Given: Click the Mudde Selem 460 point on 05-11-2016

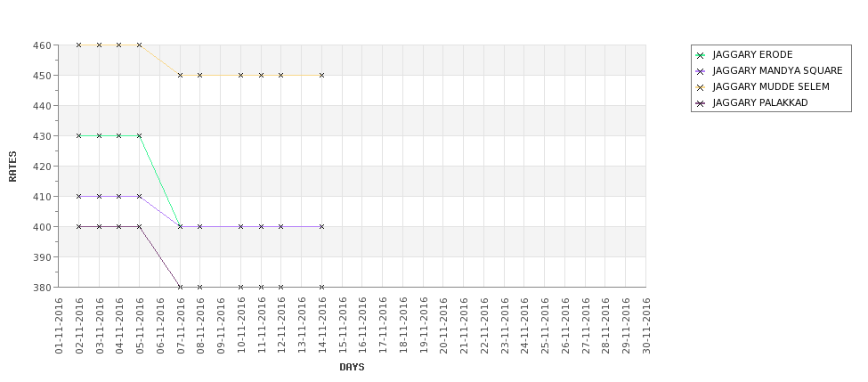Looking at the screenshot, I should (139, 45).
